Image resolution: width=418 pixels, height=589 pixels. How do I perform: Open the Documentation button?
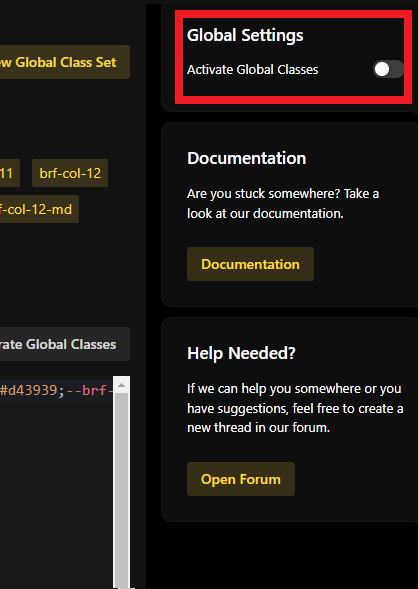(250, 264)
